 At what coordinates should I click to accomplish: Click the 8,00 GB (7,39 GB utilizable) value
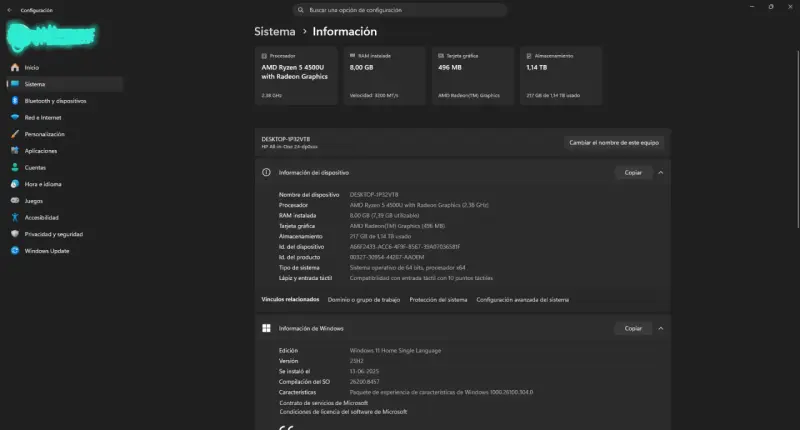point(384,216)
